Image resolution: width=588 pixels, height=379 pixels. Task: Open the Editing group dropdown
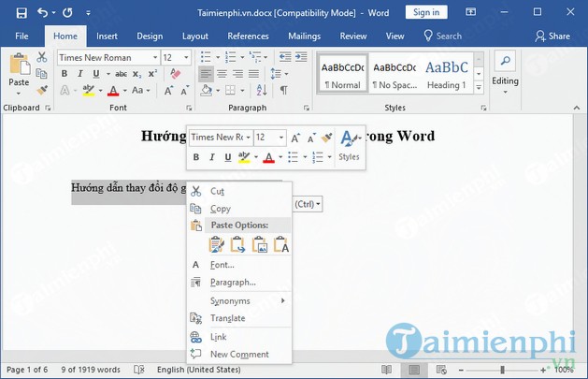(x=505, y=93)
